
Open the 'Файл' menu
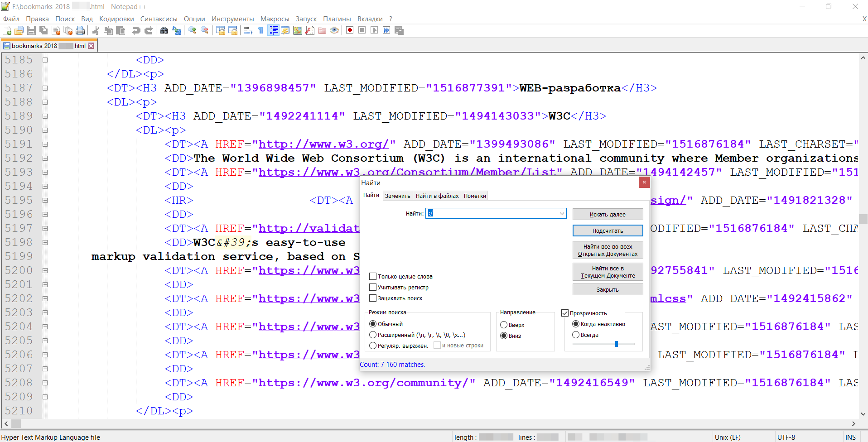11,19
